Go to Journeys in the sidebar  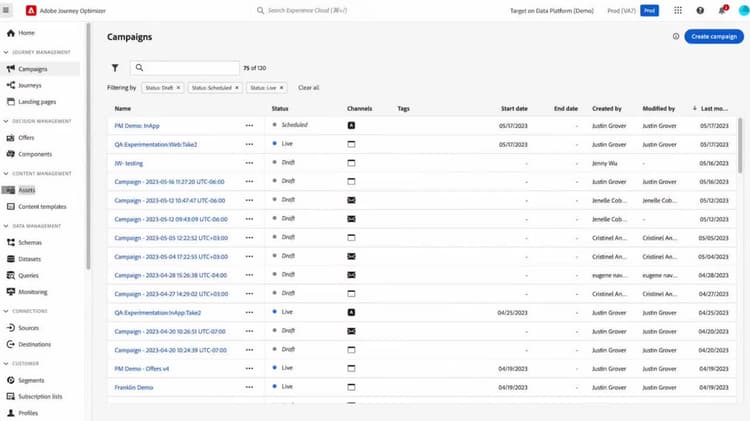pyautogui.click(x=30, y=85)
